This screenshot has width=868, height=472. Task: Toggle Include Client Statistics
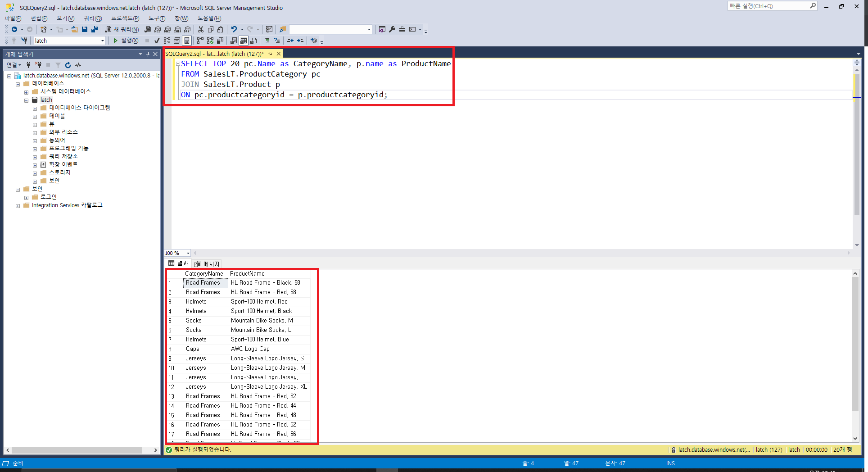pos(220,41)
